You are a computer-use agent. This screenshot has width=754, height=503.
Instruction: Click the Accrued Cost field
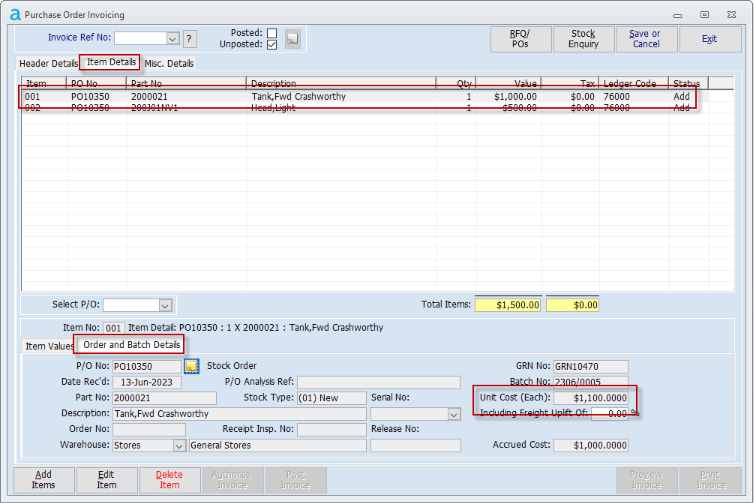591,445
